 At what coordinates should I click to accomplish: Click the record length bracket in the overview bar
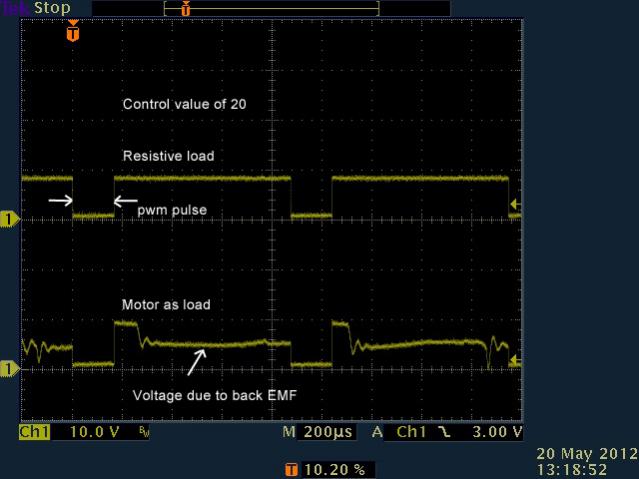[x=271, y=8]
